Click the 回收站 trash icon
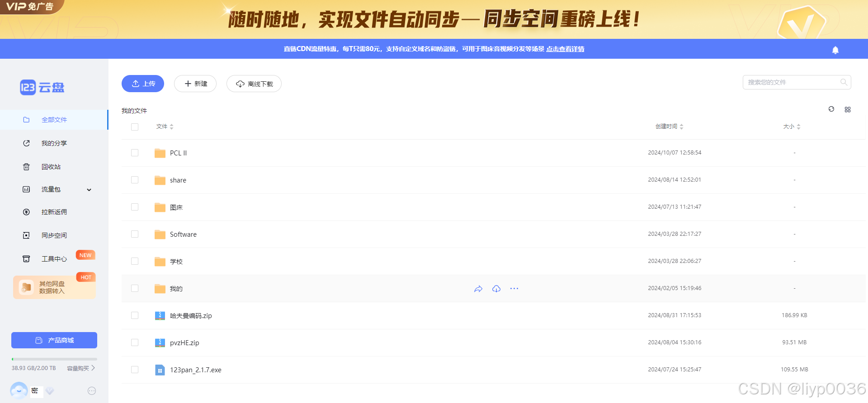 click(26, 167)
